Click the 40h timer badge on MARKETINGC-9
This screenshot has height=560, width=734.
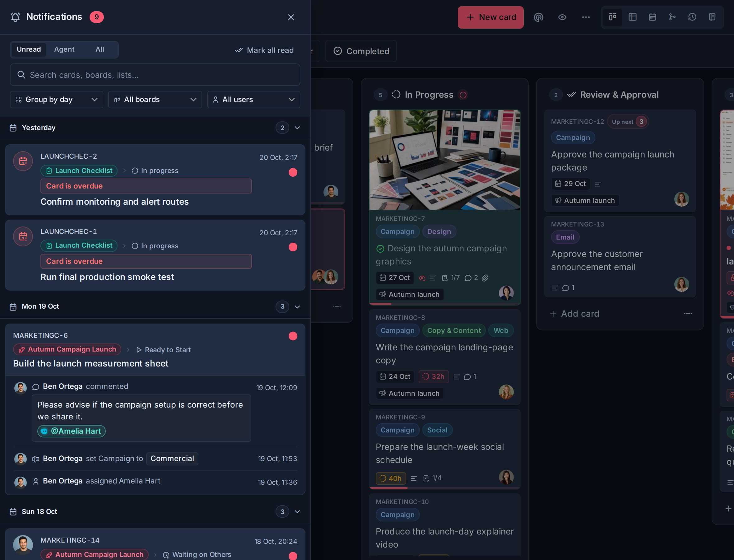click(x=391, y=478)
